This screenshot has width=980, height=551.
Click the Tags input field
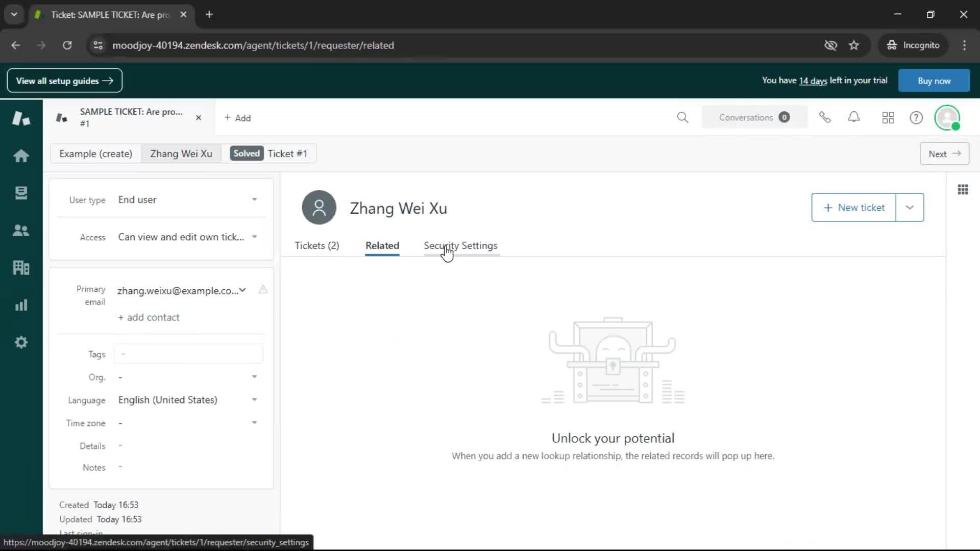tap(188, 354)
